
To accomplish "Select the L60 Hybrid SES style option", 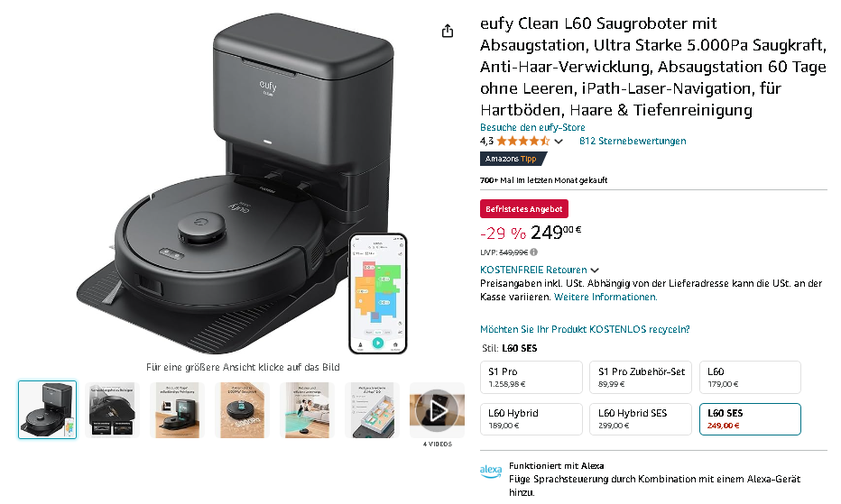I will (x=641, y=418).
